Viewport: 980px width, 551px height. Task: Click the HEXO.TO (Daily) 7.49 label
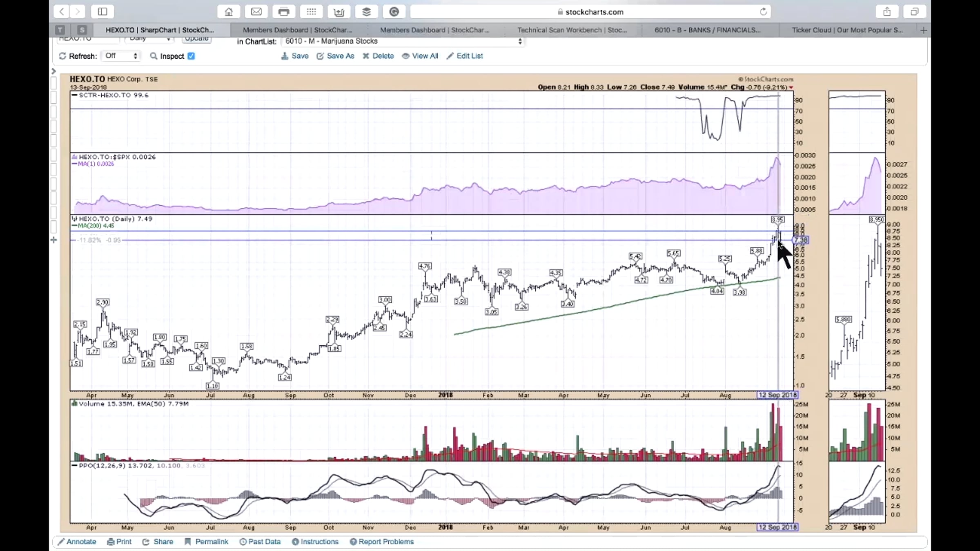pyautogui.click(x=112, y=219)
